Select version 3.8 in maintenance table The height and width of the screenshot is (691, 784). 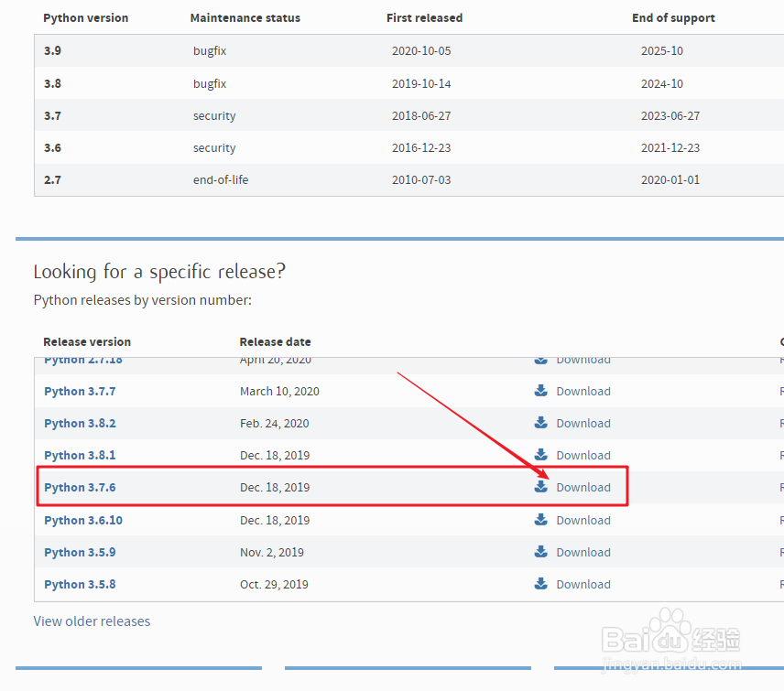point(52,83)
